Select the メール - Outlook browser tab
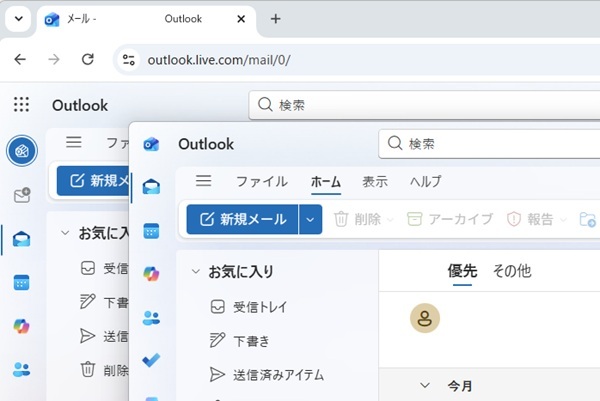The height and width of the screenshot is (401, 600). click(x=147, y=19)
